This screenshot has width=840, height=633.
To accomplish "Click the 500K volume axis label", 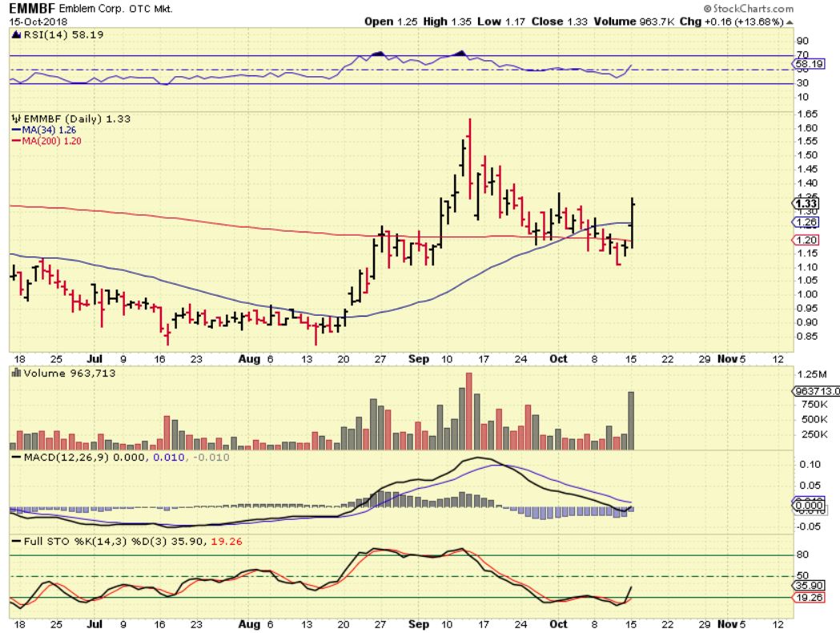I will pos(814,420).
